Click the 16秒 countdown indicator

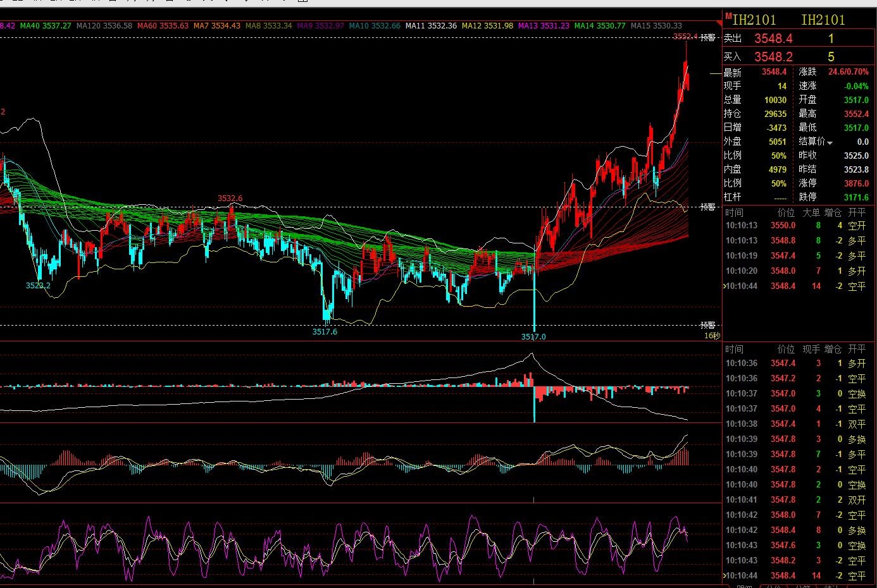(712, 336)
